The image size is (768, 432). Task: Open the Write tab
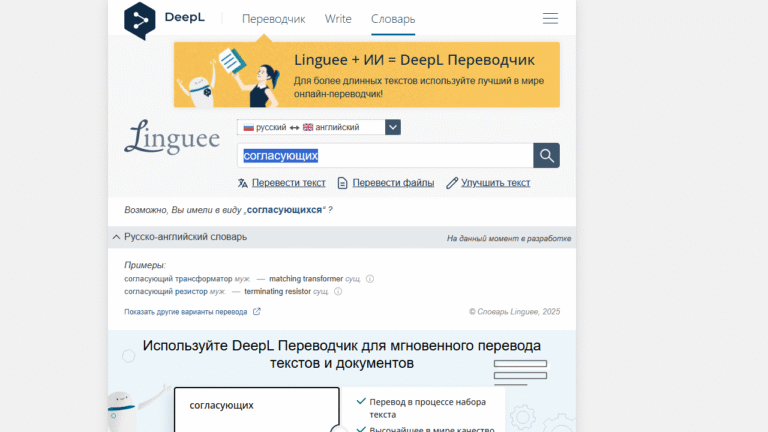pyautogui.click(x=338, y=19)
